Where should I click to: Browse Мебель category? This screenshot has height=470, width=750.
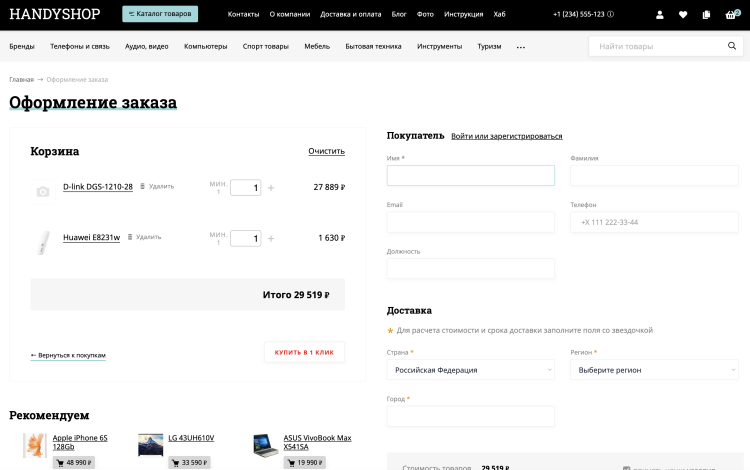pyautogui.click(x=317, y=46)
